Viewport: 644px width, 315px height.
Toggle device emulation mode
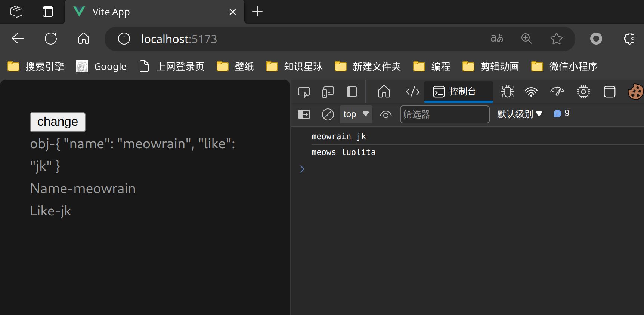pyautogui.click(x=328, y=92)
